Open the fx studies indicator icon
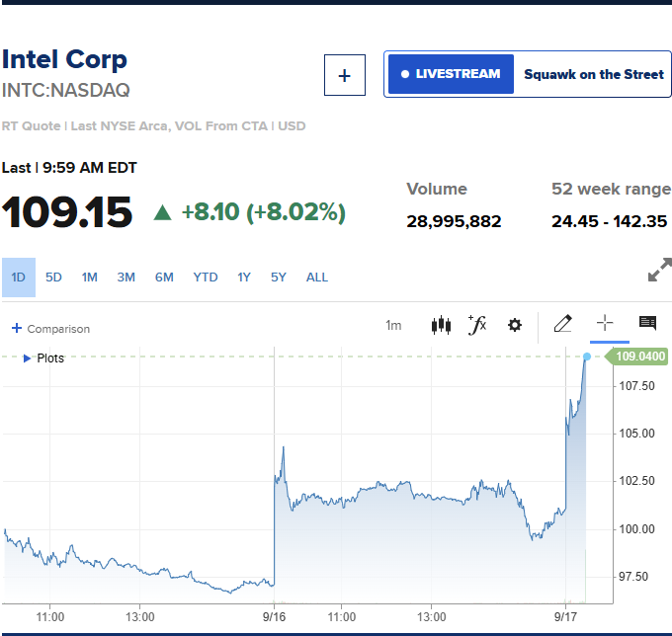This screenshot has height=636, width=672. point(477,325)
